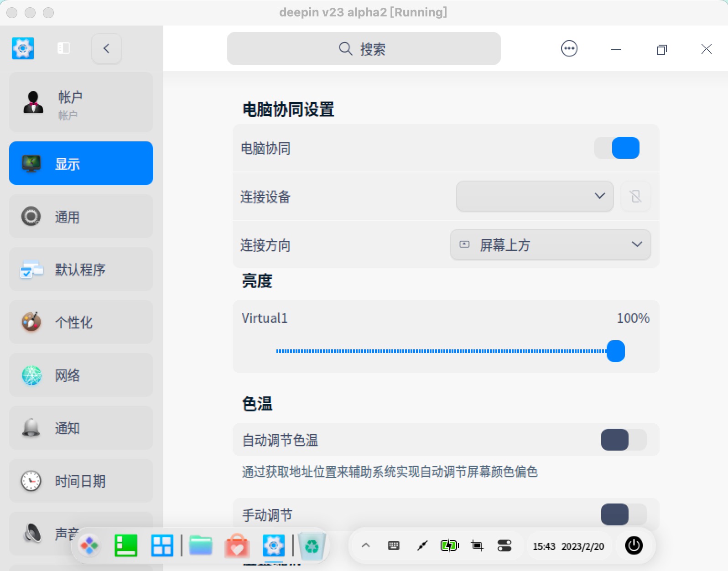The width and height of the screenshot is (728, 571).
Task: Launch the App Store shopping bag icon
Action: (237, 545)
